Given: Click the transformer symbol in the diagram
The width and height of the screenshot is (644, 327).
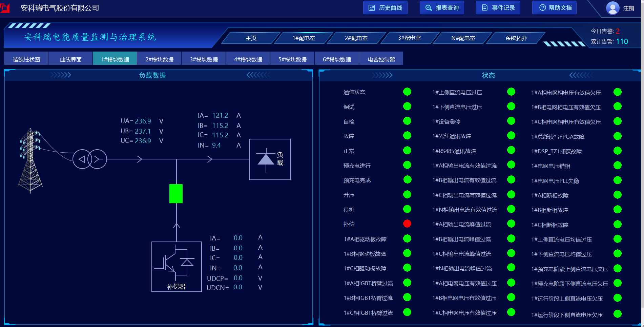Looking at the screenshot, I should (x=90, y=159).
